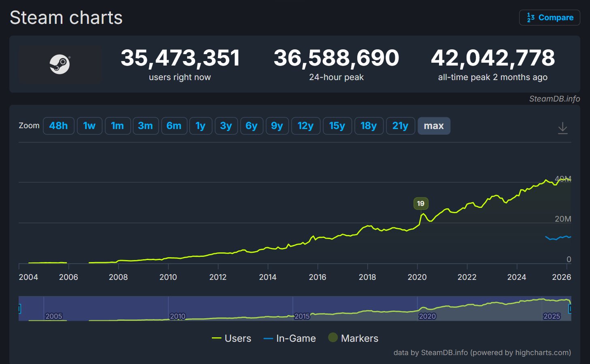Set zoom range to 48h
This screenshot has width=590, height=364.
point(58,126)
